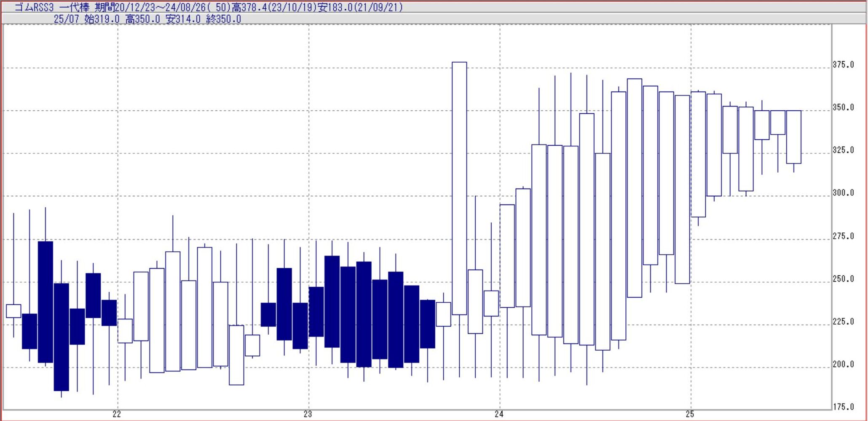868x421 pixels.
Task: Click the year 22 label on time axis
Action: coord(117,414)
